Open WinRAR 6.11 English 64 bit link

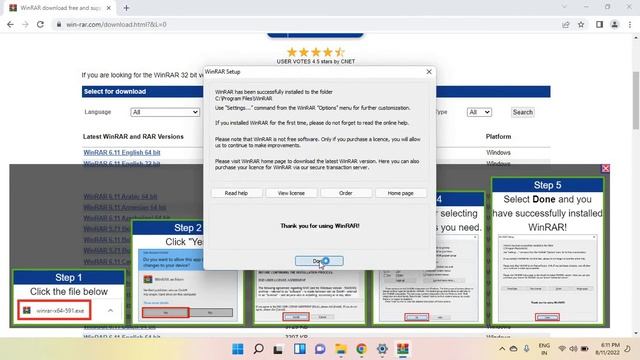122,152
